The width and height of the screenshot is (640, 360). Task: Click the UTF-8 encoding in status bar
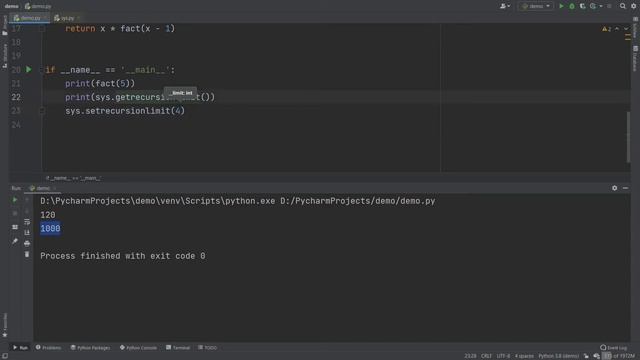[x=503, y=356]
